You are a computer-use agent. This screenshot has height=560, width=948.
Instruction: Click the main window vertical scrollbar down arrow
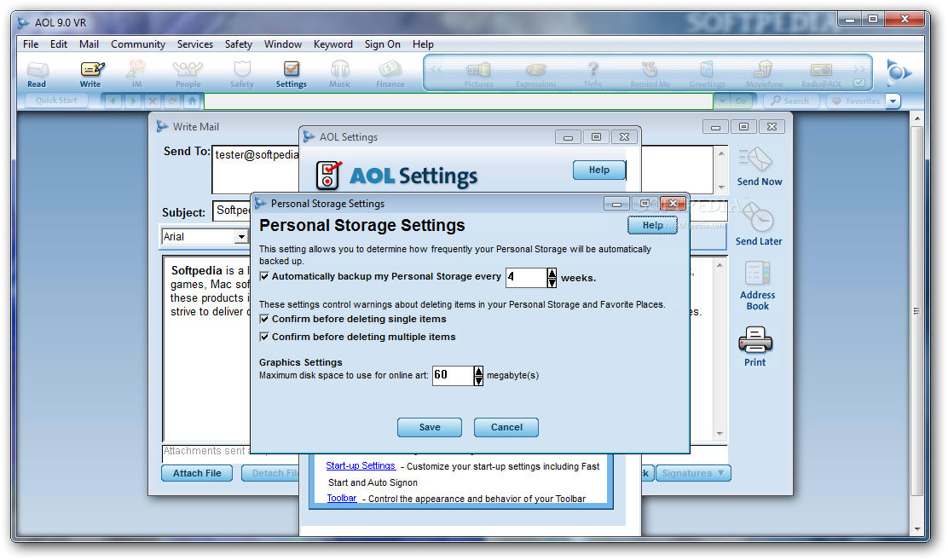pyautogui.click(x=917, y=528)
